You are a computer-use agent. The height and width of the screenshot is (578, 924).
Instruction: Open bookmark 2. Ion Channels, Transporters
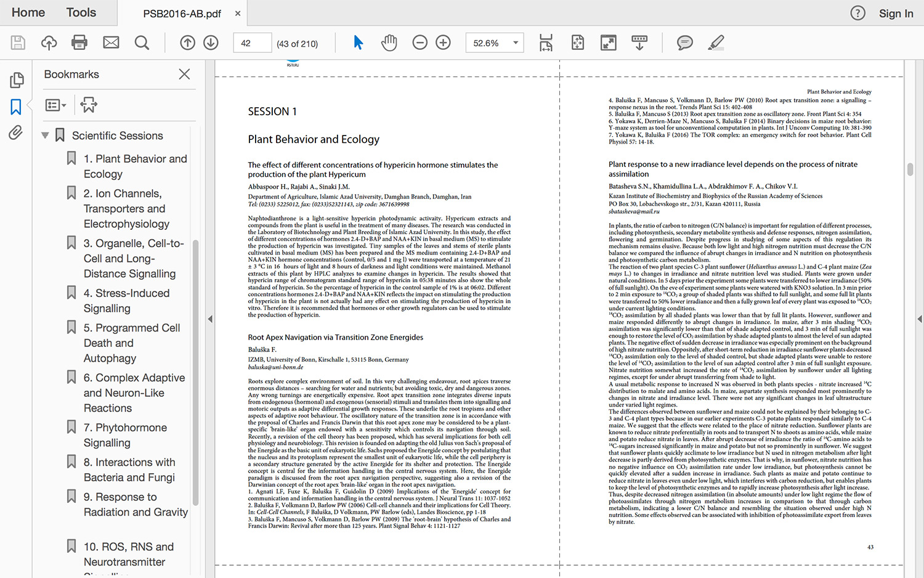126,209
